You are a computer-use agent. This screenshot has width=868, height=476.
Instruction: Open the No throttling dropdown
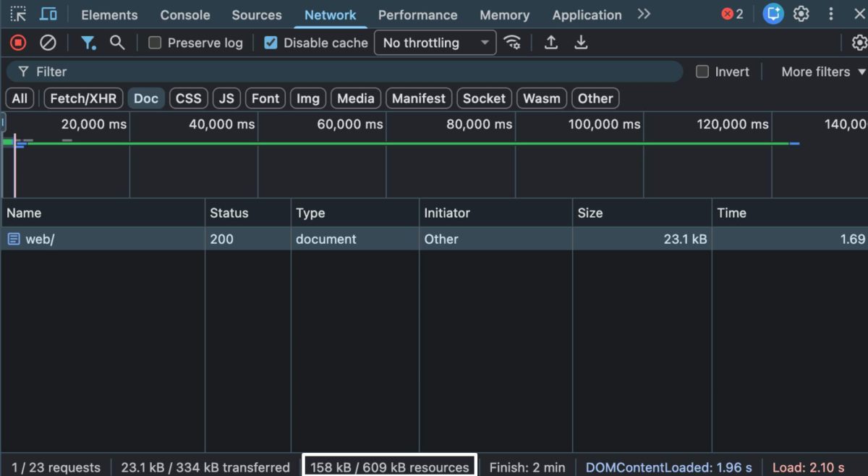point(435,43)
